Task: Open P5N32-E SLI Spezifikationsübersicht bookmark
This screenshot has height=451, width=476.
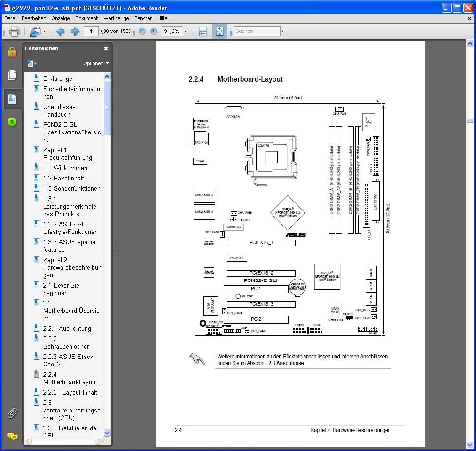Action: pos(72,132)
